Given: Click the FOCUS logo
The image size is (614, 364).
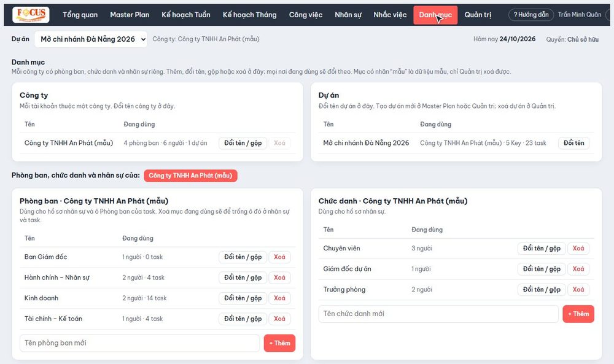Looking at the screenshot, I should click(x=31, y=15).
